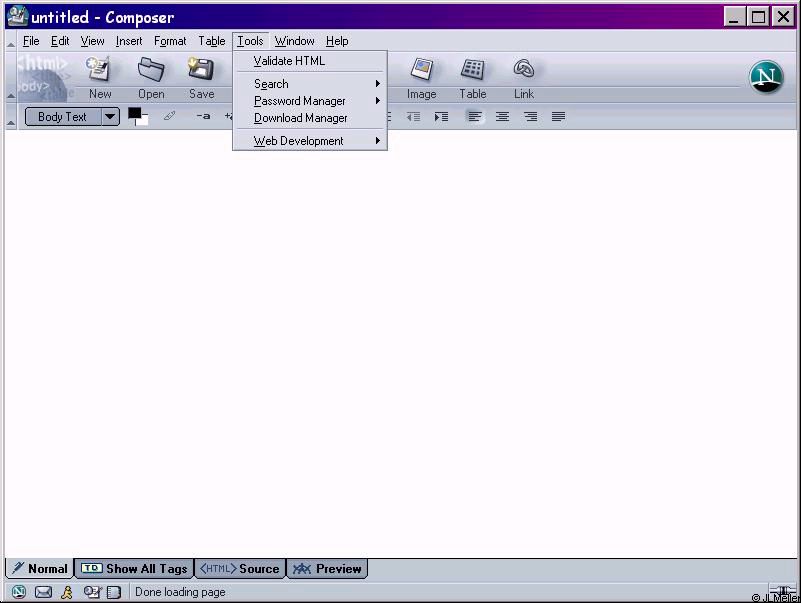Select Download Manager in the Tools menu
801x603 pixels.
pyautogui.click(x=310, y=118)
